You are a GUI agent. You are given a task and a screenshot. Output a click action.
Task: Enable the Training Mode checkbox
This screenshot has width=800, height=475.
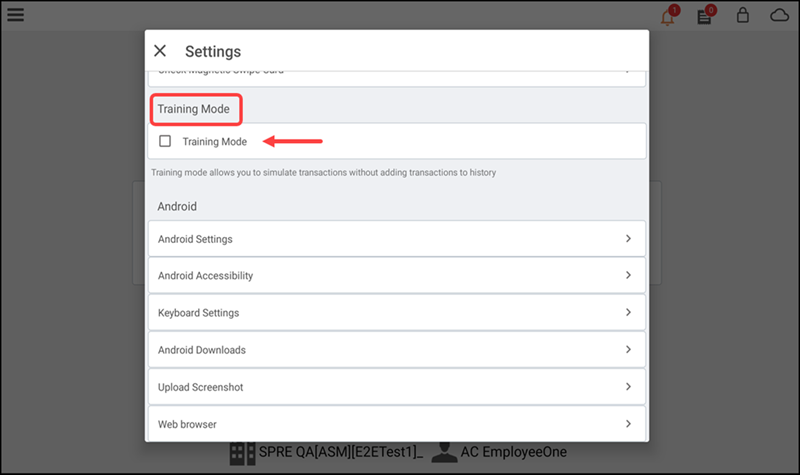(165, 141)
